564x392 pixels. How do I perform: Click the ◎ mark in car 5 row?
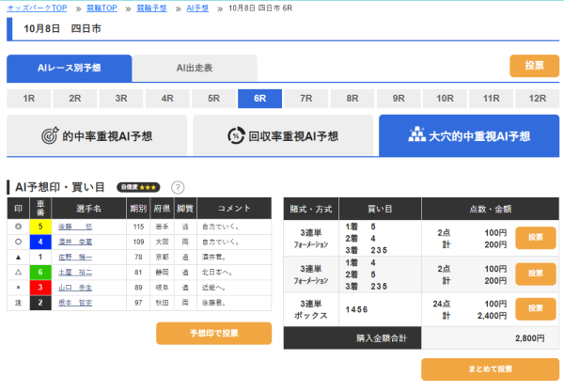pyautogui.click(x=18, y=227)
